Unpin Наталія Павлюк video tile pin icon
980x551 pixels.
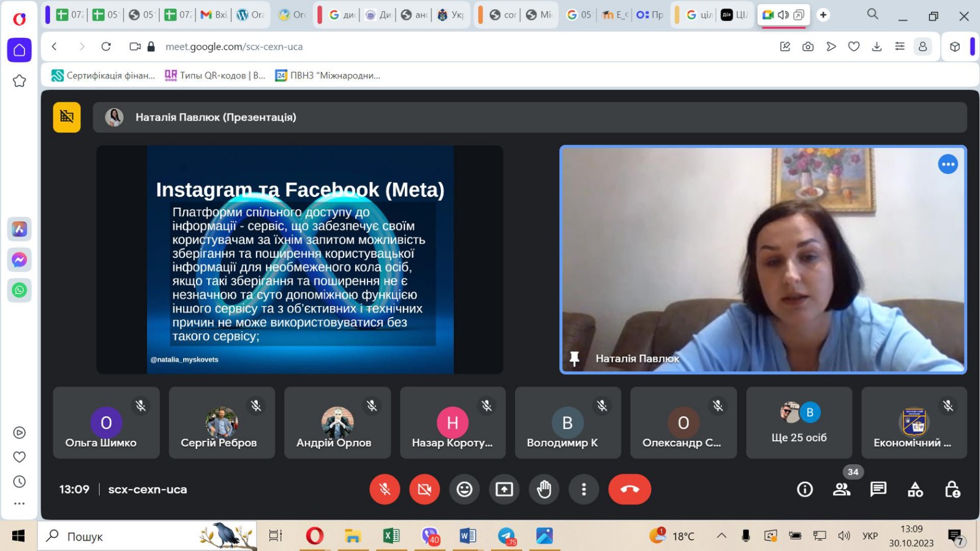tap(575, 359)
